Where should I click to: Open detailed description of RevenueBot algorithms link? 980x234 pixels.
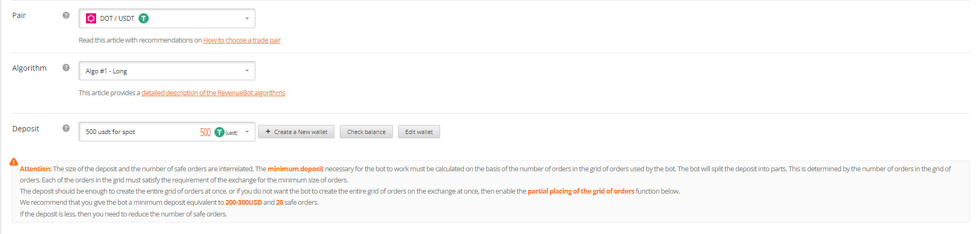pos(213,93)
